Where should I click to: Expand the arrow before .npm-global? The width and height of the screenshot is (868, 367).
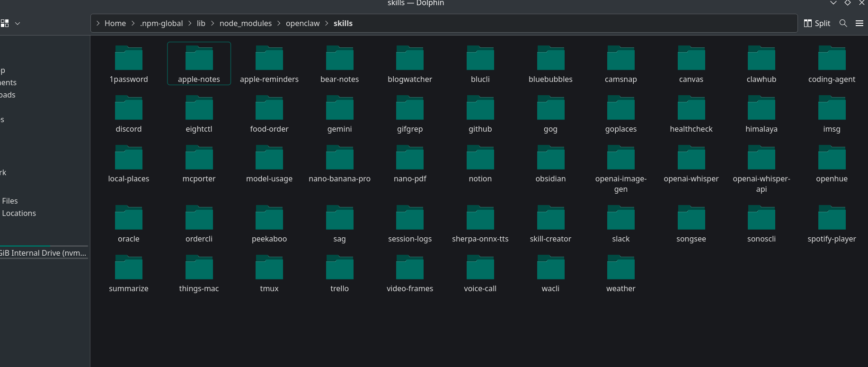[x=133, y=23]
